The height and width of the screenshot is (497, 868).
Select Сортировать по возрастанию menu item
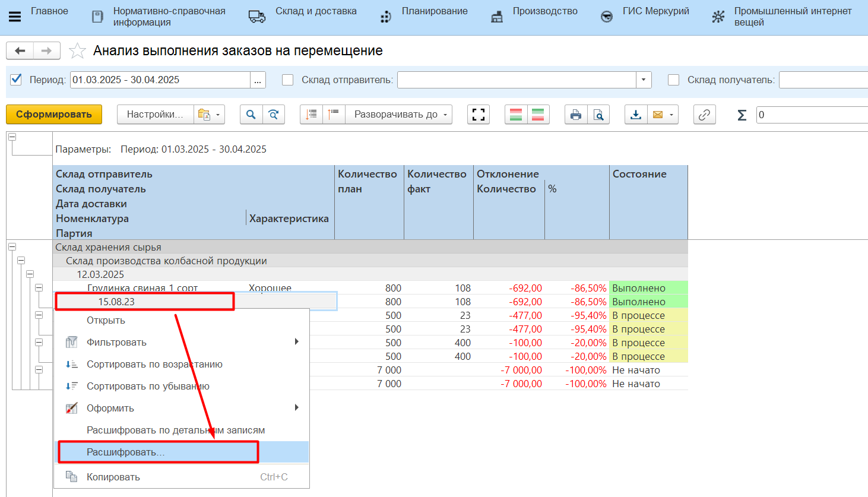point(154,364)
